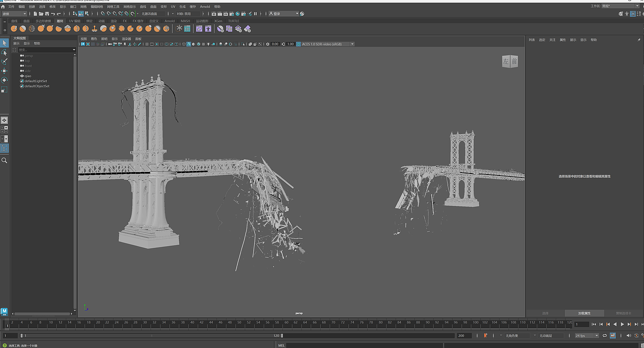Toggle loop playback button on range bar

coord(605,335)
